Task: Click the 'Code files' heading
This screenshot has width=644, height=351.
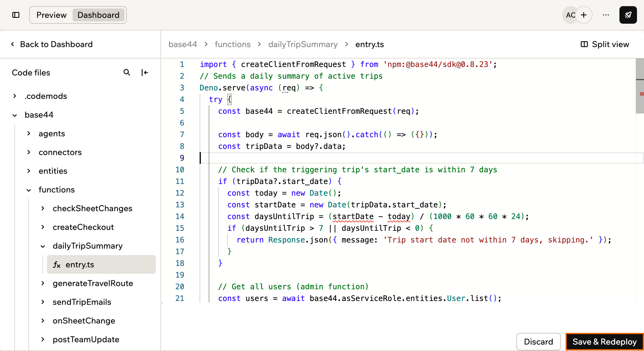Action: 31,73
